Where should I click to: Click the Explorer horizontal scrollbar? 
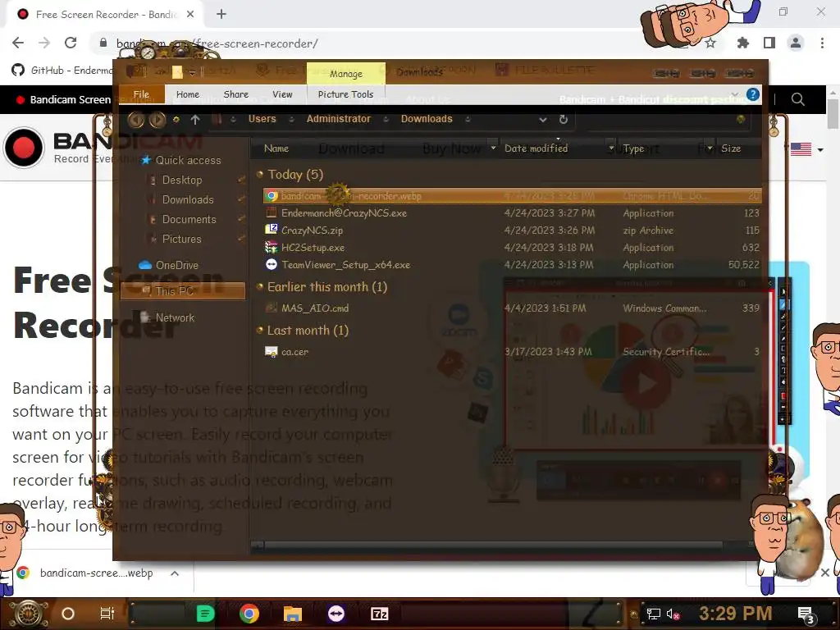[x=493, y=546]
